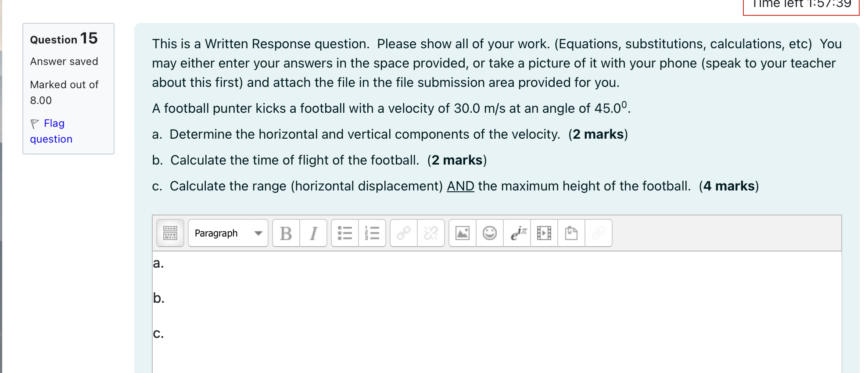Toggle italic formatting
Viewport: 868px width, 373px height.
coord(313,233)
